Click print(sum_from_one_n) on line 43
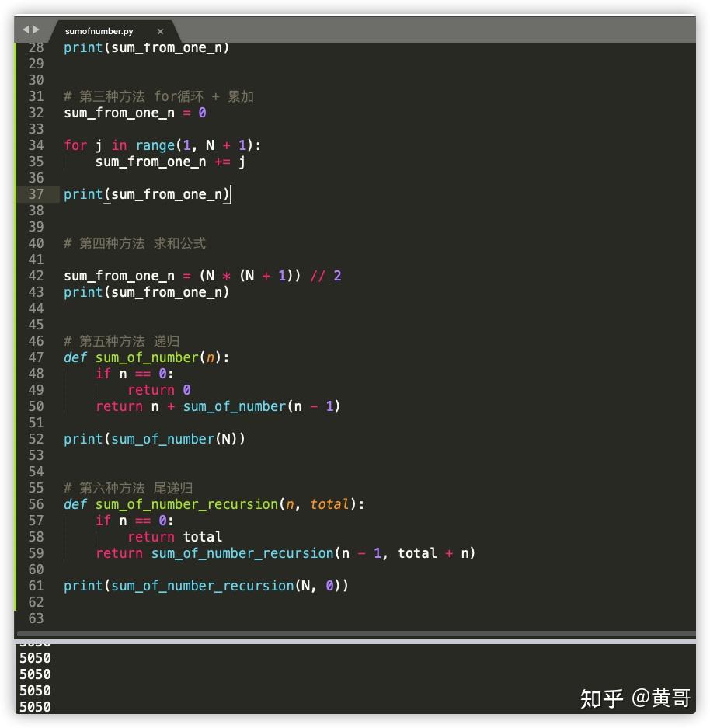This screenshot has width=710, height=728. (x=147, y=292)
